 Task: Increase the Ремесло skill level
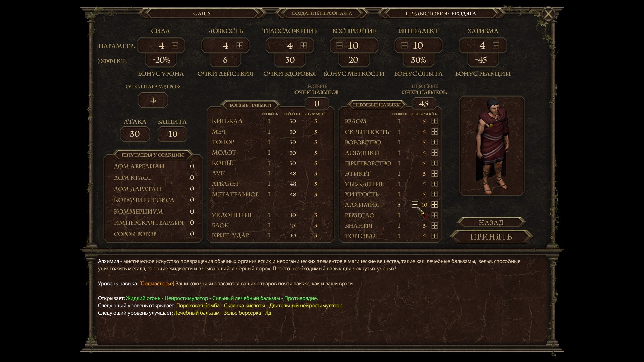coord(434,215)
